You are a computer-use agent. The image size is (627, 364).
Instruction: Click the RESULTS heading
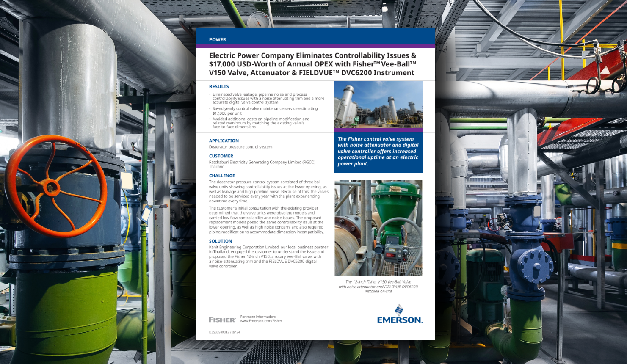pyautogui.click(x=219, y=86)
